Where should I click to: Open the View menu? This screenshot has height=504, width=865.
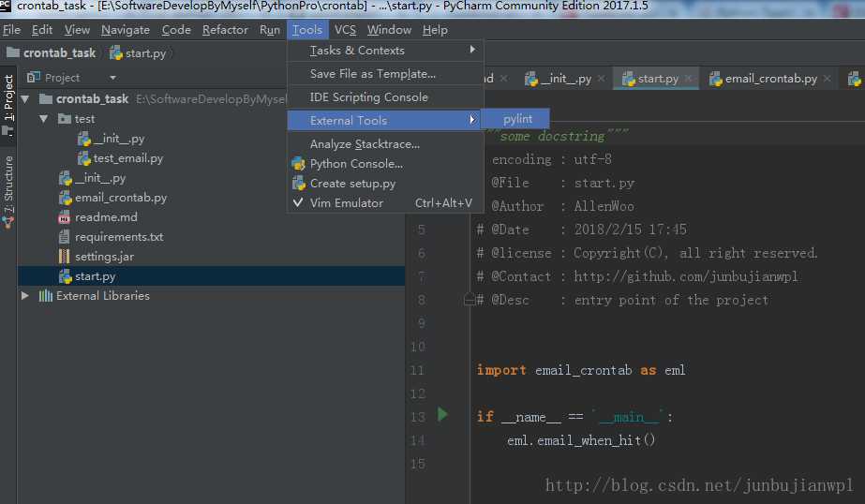77,30
